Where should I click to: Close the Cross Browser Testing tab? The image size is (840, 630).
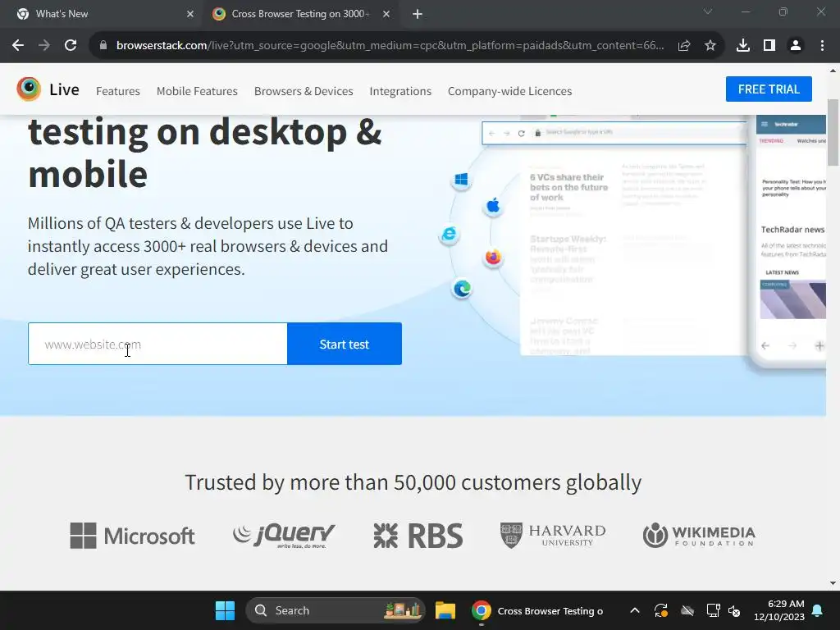click(x=386, y=14)
